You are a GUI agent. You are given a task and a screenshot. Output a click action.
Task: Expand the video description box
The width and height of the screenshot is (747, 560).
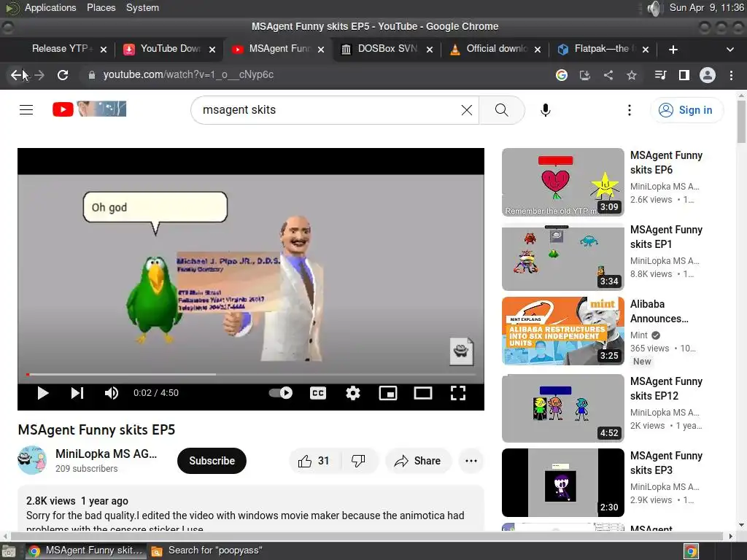click(x=251, y=508)
